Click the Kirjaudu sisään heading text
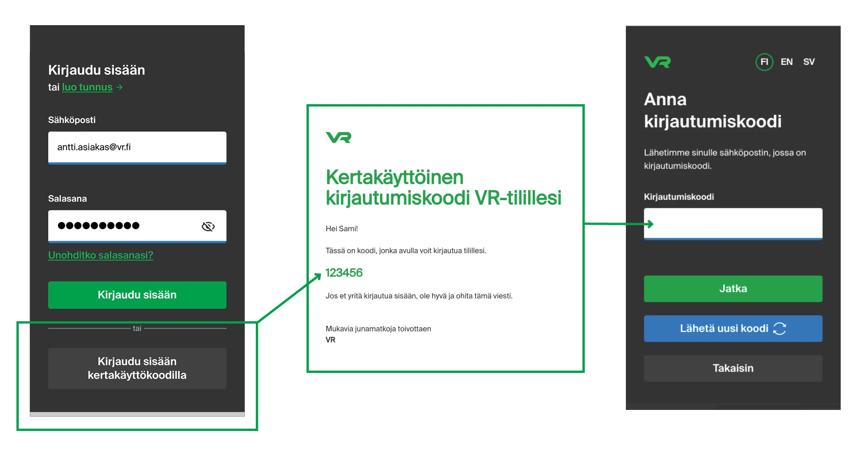The image size is (868, 457). pos(96,70)
